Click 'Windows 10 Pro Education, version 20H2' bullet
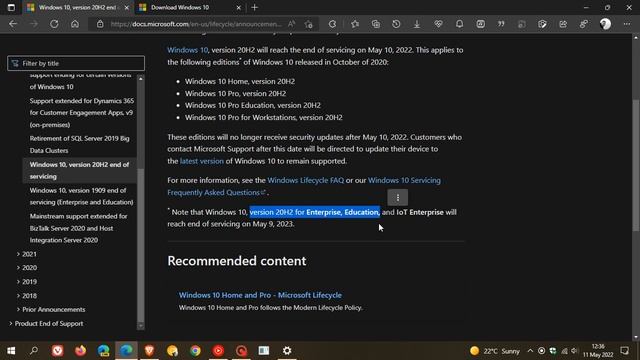The width and height of the screenshot is (640, 360). pos(253,105)
